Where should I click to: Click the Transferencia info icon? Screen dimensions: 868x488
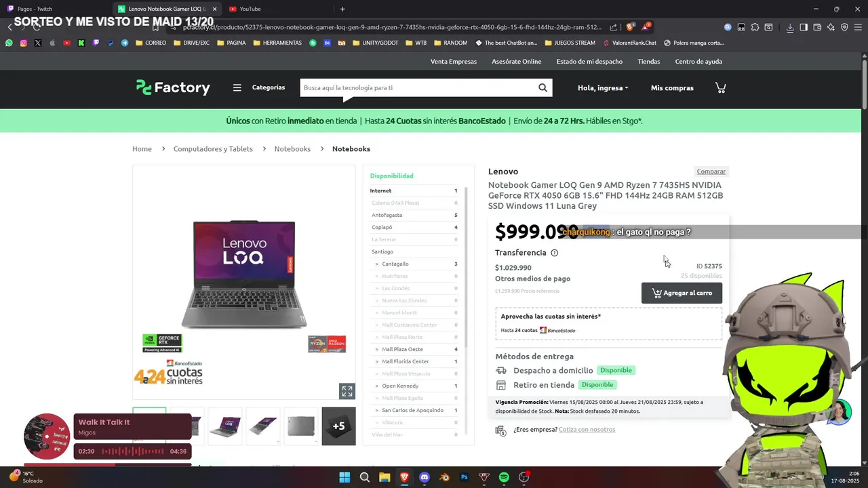[554, 253]
